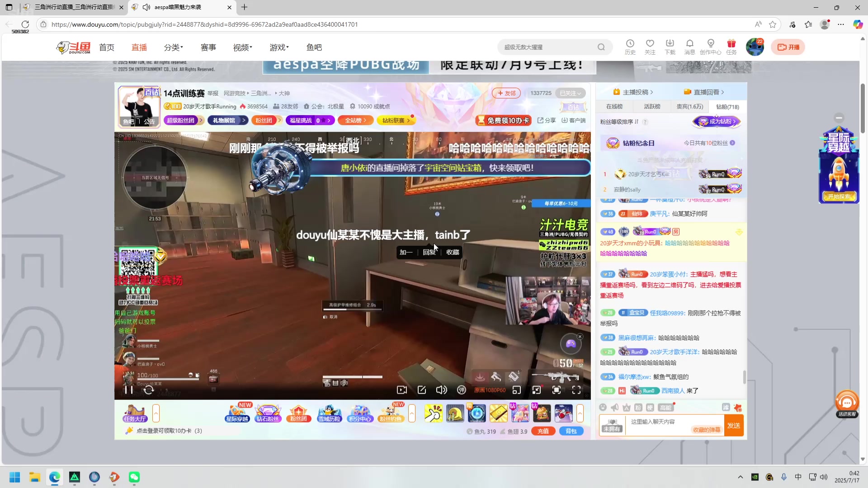Expand arrow next to 任务大厅

tap(156, 413)
